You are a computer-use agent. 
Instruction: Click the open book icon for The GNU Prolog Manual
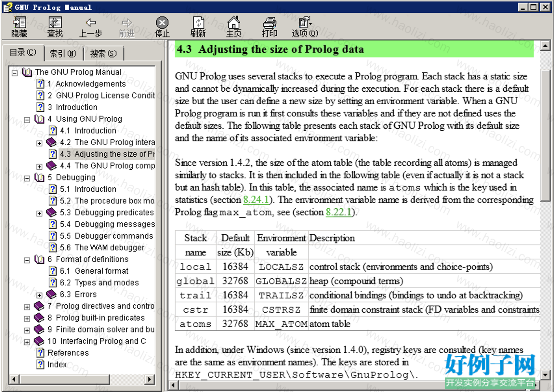[27, 72]
